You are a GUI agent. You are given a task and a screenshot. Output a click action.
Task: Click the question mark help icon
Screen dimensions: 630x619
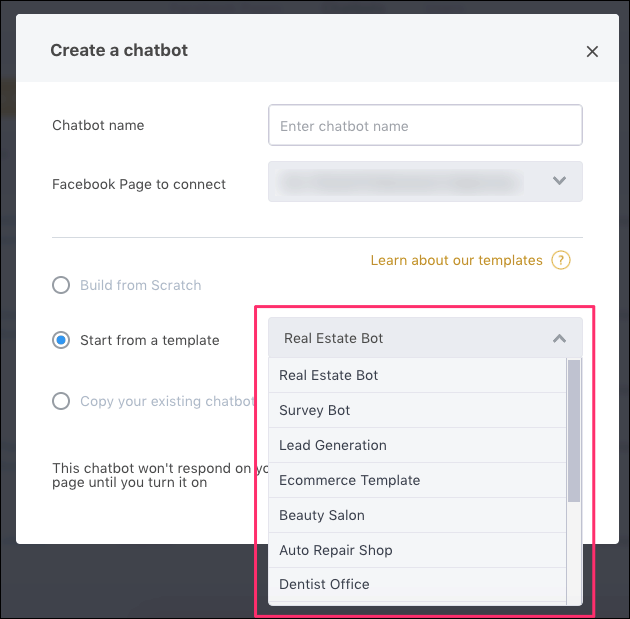tap(560, 260)
